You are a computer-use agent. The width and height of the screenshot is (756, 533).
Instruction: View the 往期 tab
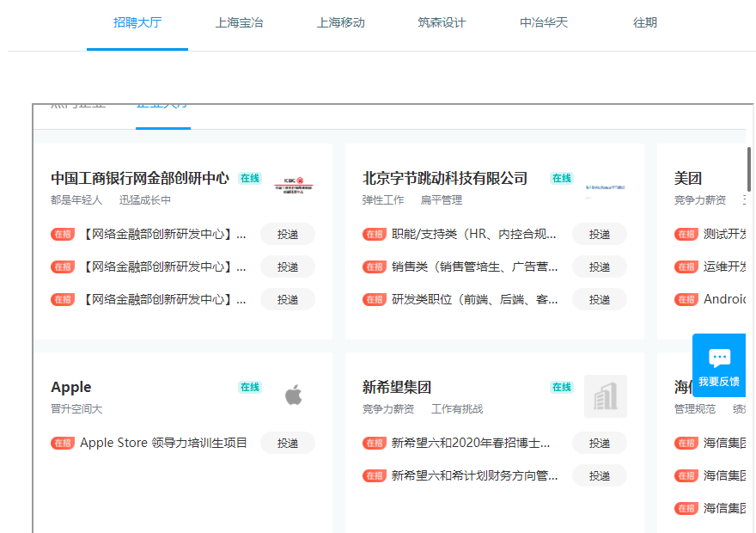pos(645,22)
